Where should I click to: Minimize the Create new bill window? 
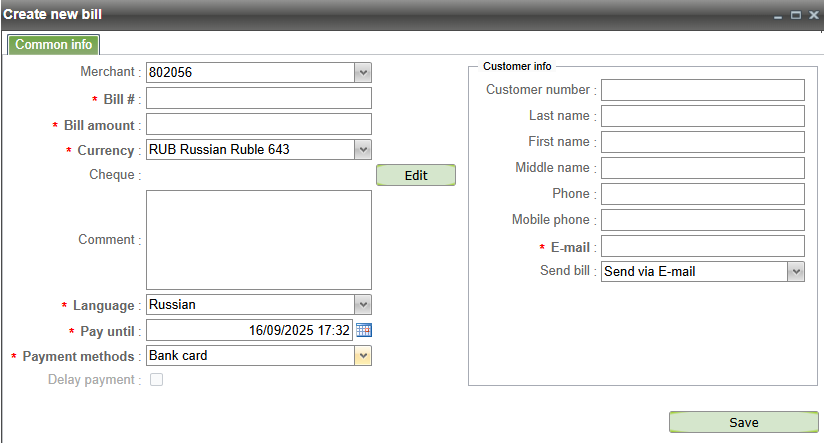(x=778, y=16)
